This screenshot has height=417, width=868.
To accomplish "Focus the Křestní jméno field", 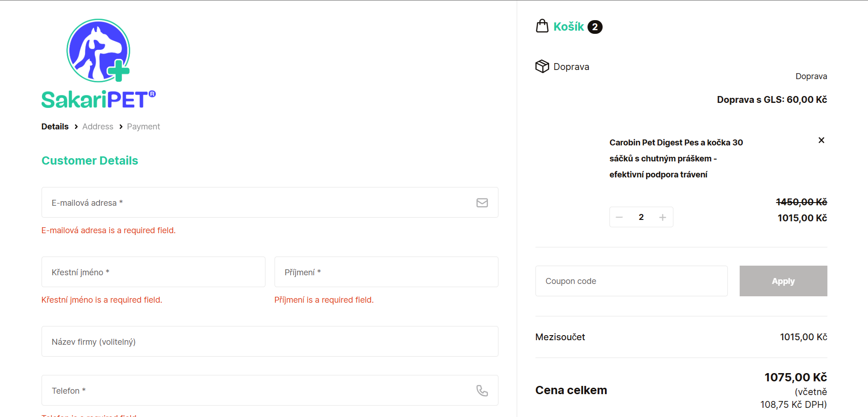I will coord(153,272).
